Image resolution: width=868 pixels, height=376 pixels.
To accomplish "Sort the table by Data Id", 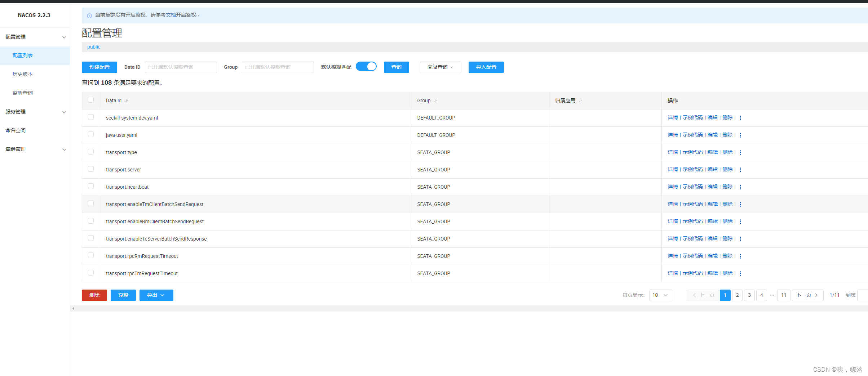I will tap(127, 101).
